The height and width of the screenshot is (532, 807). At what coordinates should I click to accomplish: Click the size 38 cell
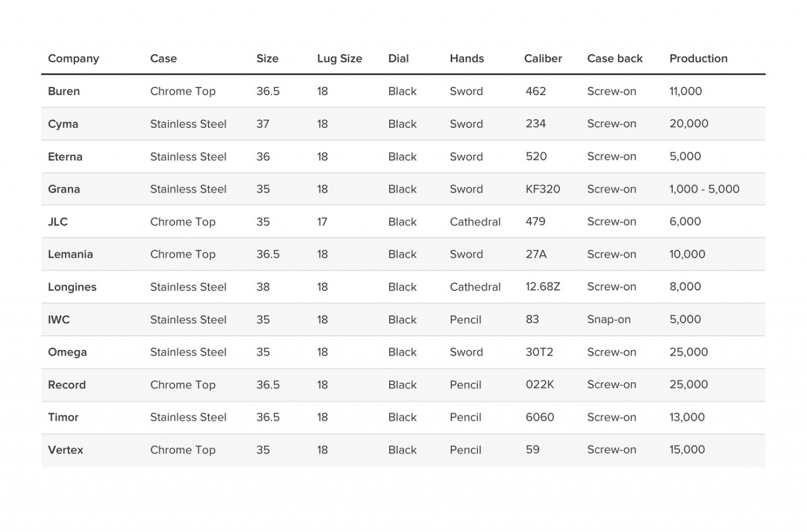click(263, 287)
